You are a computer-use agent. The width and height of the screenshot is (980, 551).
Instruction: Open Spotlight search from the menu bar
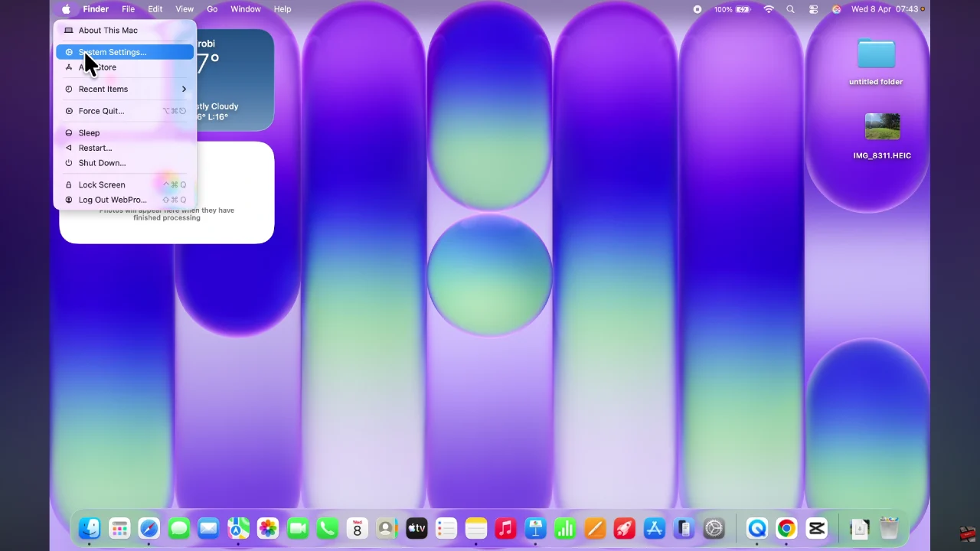pos(790,9)
